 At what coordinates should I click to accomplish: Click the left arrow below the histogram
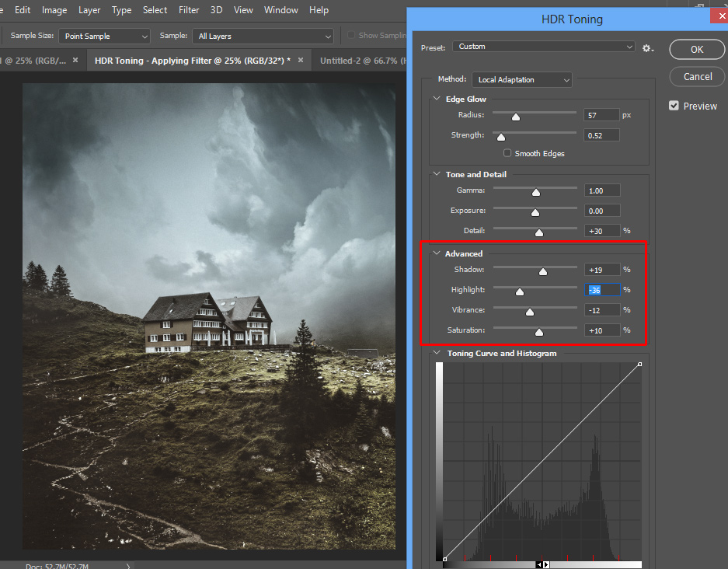point(539,565)
